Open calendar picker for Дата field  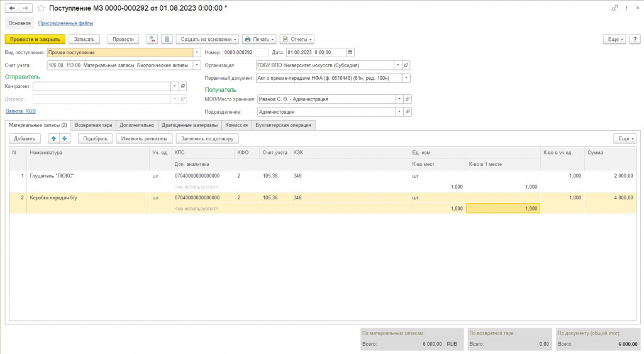pyautogui.click(x=350, y=53)
